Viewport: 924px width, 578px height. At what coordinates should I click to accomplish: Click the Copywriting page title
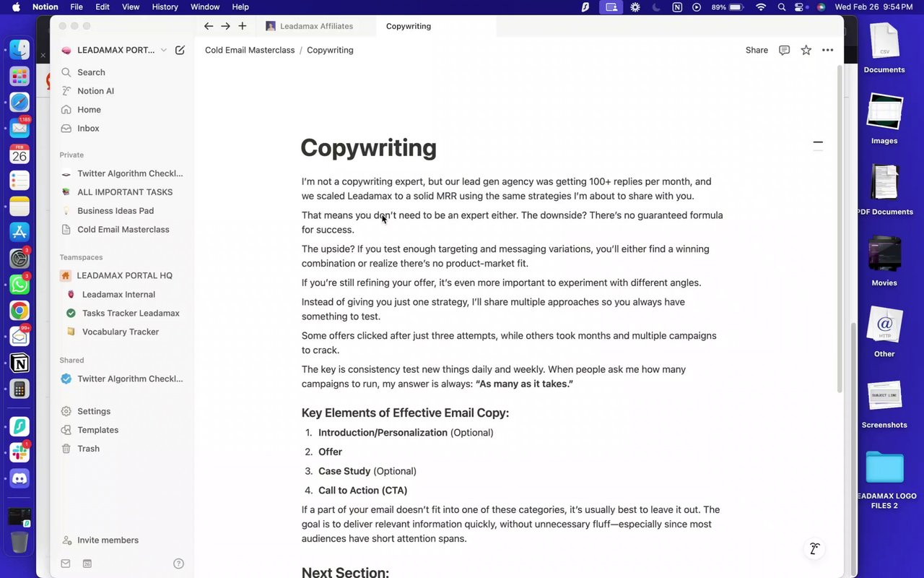coord(368,147)
